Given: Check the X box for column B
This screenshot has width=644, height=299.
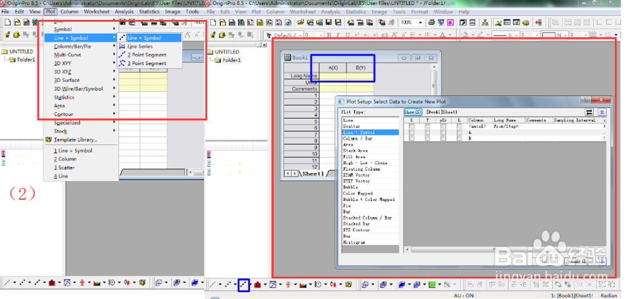Looking at the screenshot, I should pos(412,138).
